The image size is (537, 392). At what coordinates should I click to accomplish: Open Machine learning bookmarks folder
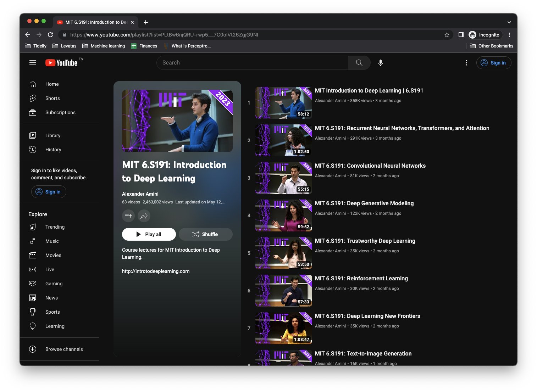[x=104, y=46]
